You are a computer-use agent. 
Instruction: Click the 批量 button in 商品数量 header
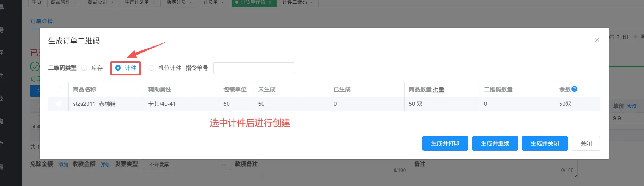click(438, 89)
